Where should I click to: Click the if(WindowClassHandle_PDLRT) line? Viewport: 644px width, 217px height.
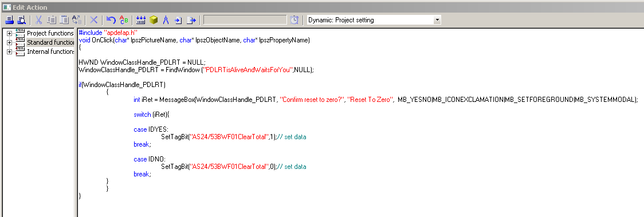(x=122, y=85)
